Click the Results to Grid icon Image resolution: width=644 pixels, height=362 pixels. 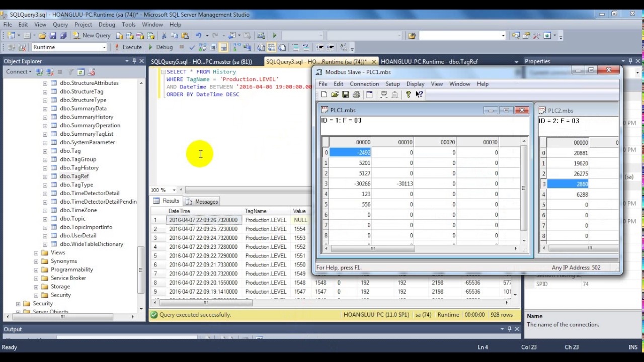click(272, 47)
